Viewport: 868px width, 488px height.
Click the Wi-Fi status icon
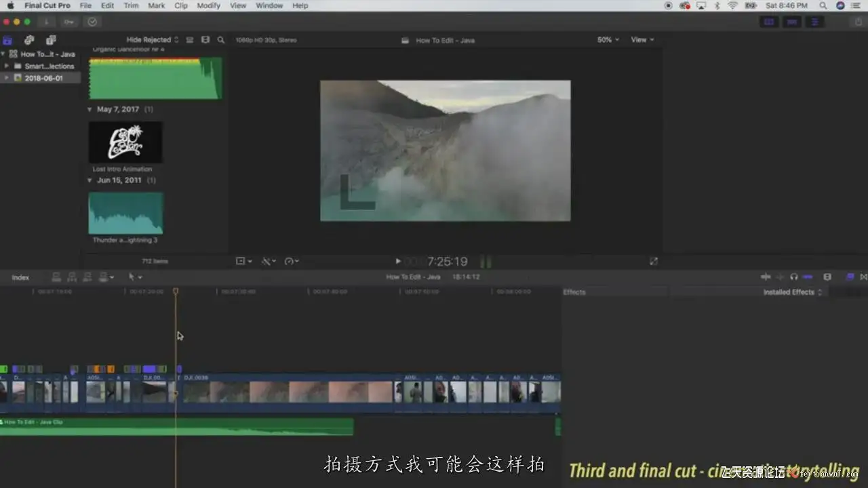[732, 5]
